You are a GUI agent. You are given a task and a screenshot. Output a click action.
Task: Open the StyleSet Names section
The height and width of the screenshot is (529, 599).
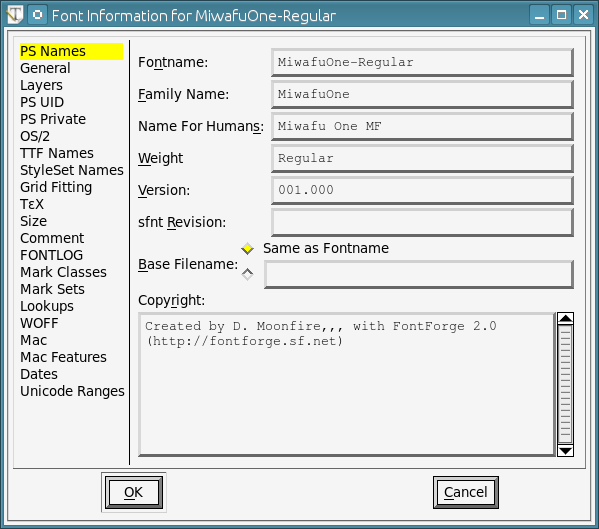pyautogui.click(x=71, y=170)
